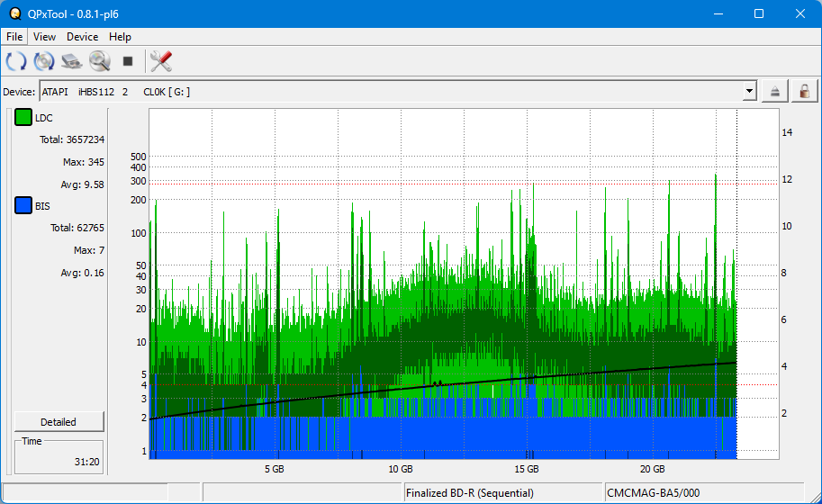
Task: Click the BIS Total: 62765 value
Action: pyautogui.click(x=77, y=228)
